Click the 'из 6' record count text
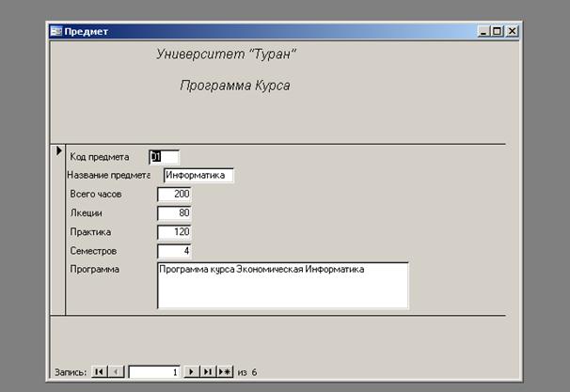The image size is (570, 392). click(x=247, y=372)
